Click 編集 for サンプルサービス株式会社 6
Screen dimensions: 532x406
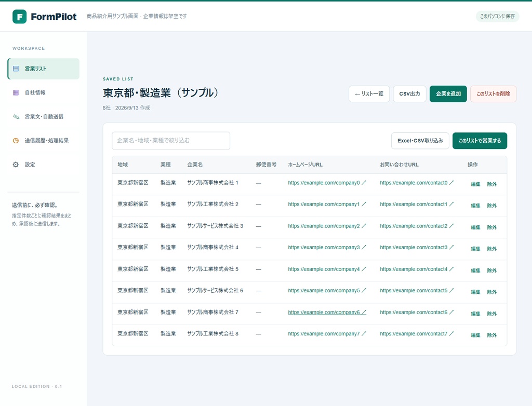tap(475, 292)
